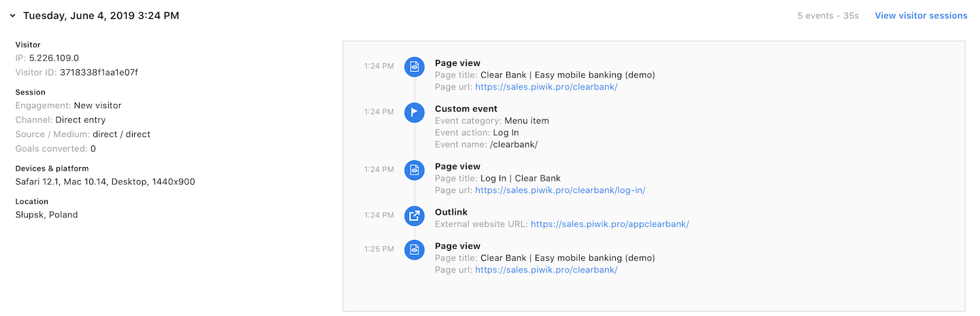Click the Słupsk, Poland location text
The width and height of the screenshot is (980, 316).
click(46, 215)
